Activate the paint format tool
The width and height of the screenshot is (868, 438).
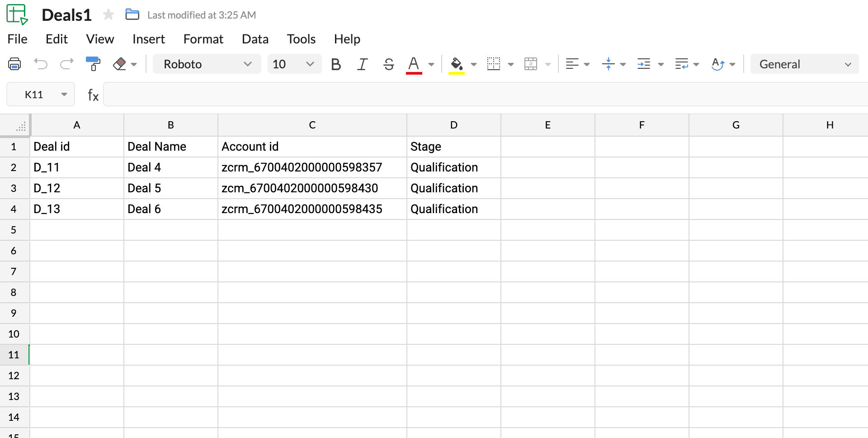[x=93, y=64]
